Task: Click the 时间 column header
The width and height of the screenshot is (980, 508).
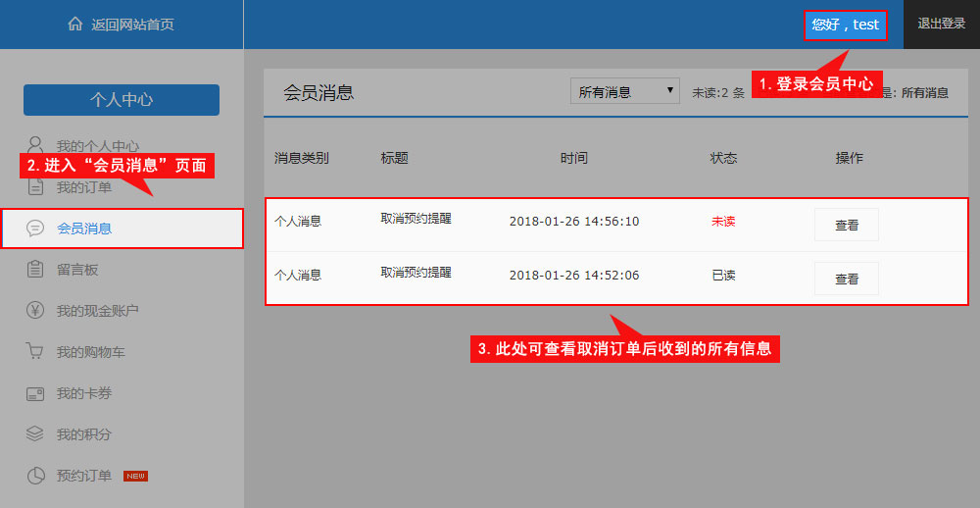Action: (x=573, y=158)
